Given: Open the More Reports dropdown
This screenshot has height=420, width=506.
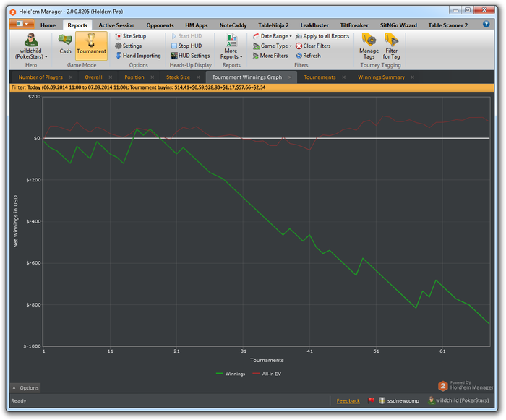Looking at the screenshot, I should pos(231,46).
